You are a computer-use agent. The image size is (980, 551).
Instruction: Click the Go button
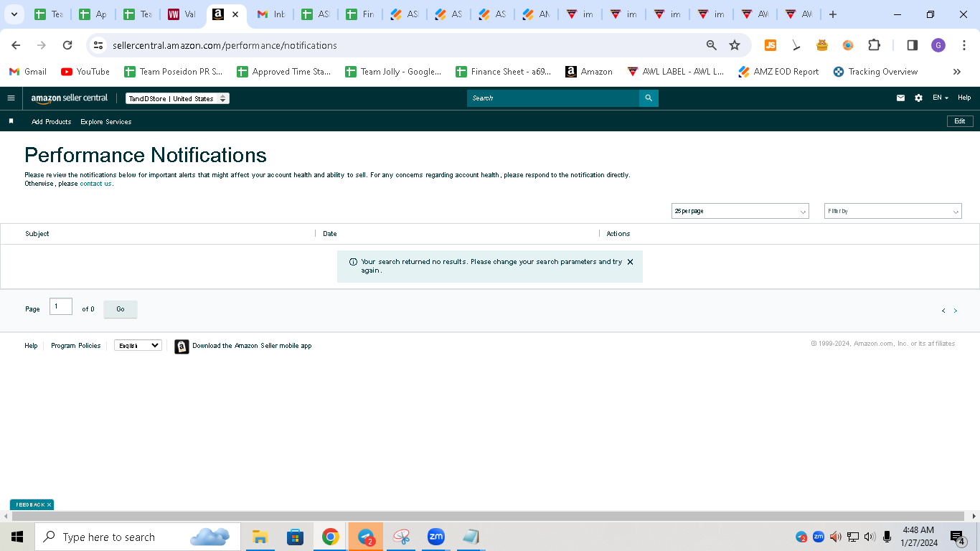pyautogui.click(x=121, y=309)
